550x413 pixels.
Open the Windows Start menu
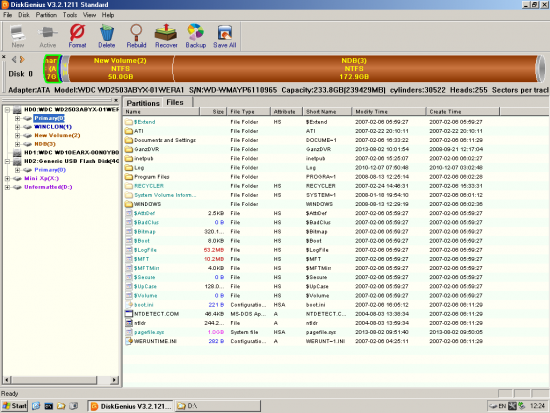coord(14,406)
